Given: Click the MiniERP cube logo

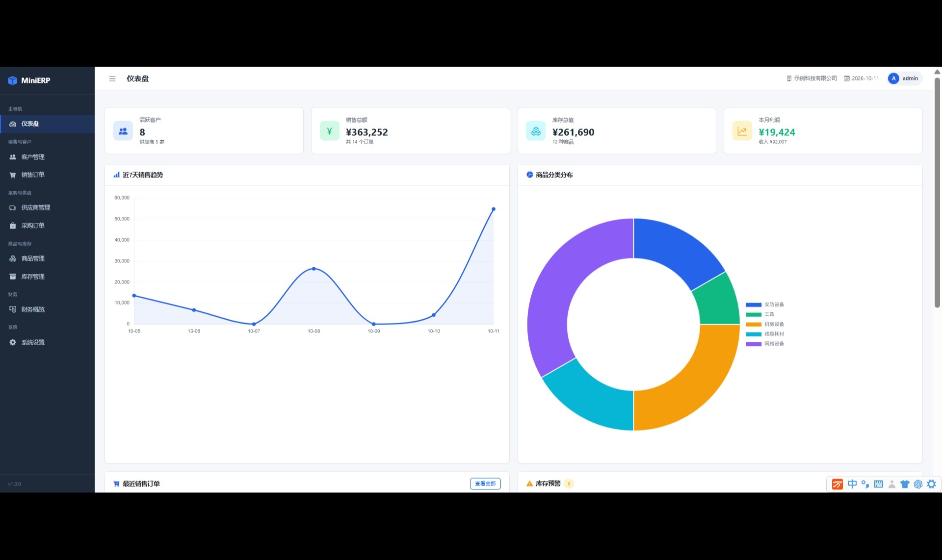Looking at the screenshot, I should [x=13, y=80].
